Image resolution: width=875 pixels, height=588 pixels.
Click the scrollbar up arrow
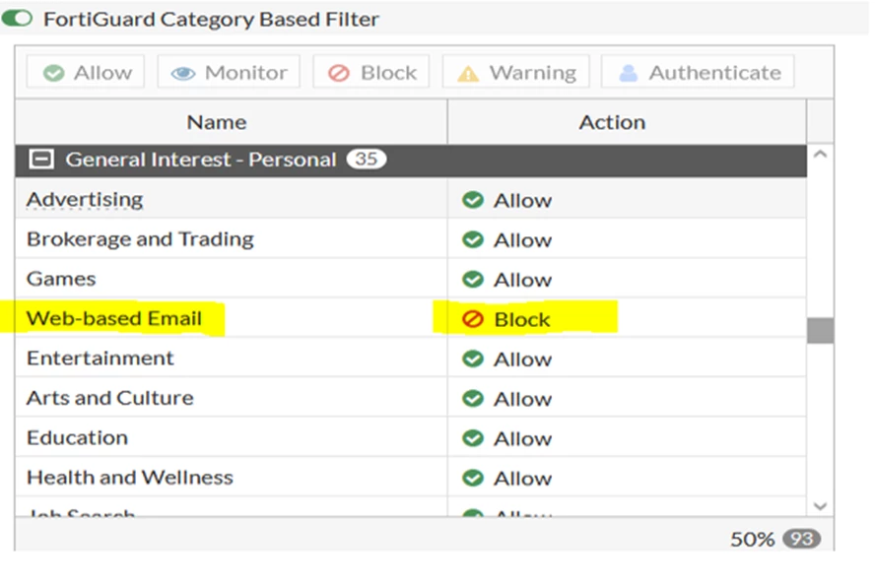pos(820,154)
